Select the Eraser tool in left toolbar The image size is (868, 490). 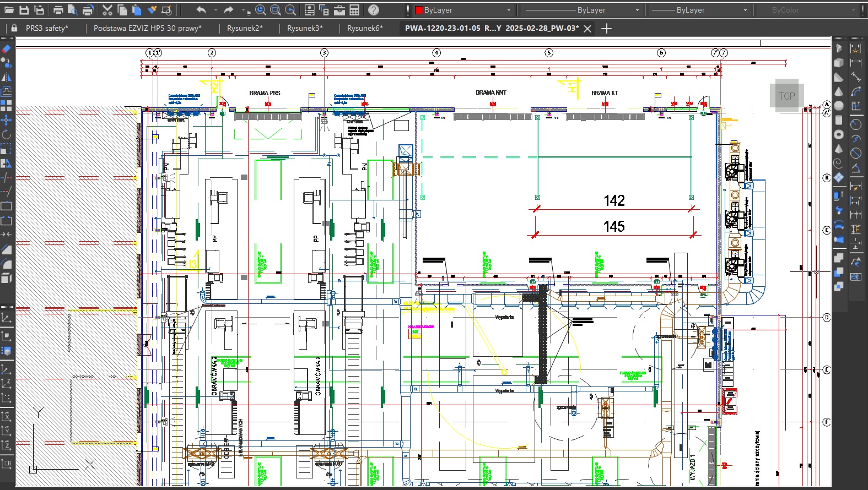[6, 48]
